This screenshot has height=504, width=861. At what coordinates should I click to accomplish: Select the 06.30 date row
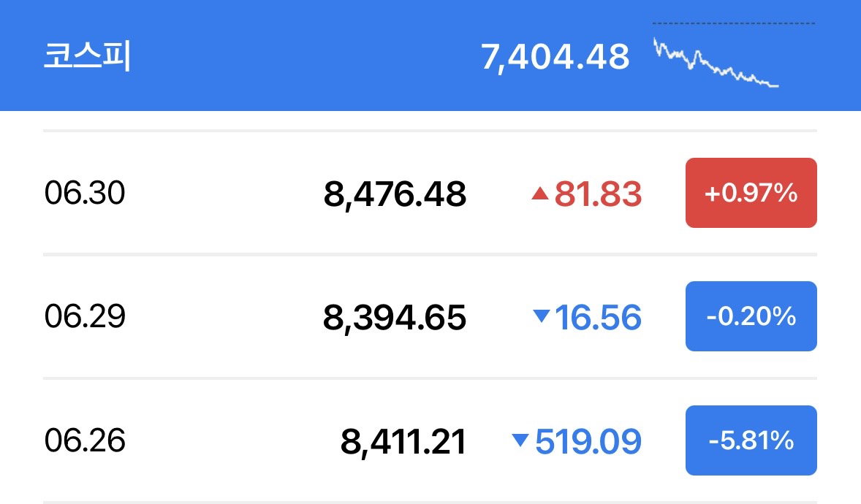(430, 193)
